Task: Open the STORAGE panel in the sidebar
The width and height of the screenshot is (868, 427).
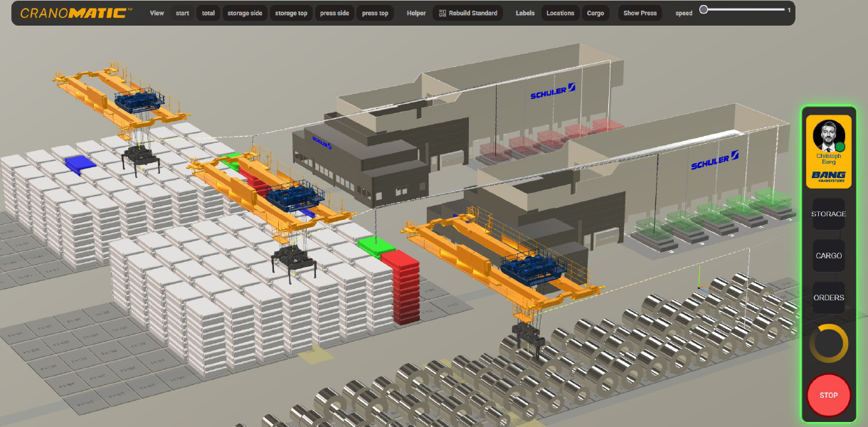Action: 829,213
